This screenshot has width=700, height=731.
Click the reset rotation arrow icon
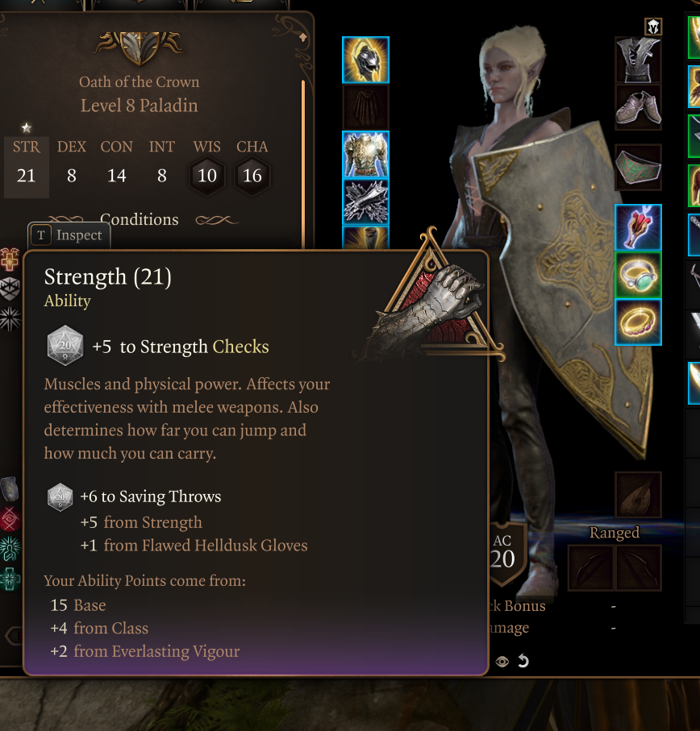pos(523,661)
